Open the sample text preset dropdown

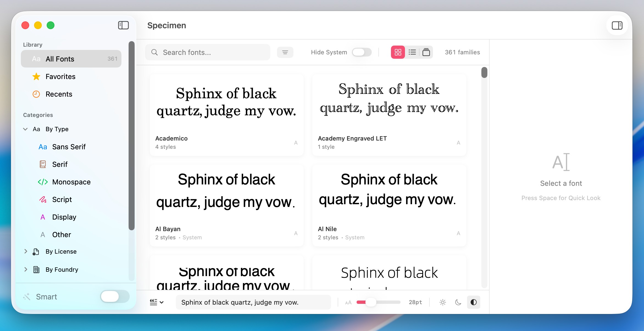point(157,302)
